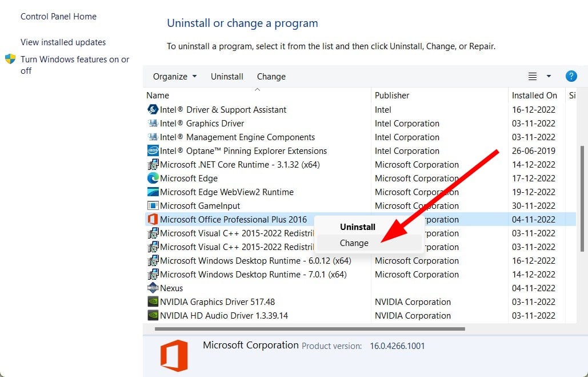Click the Nexus program icon
Viewport: 588px width, 377px height.
(x=153, y=288)
